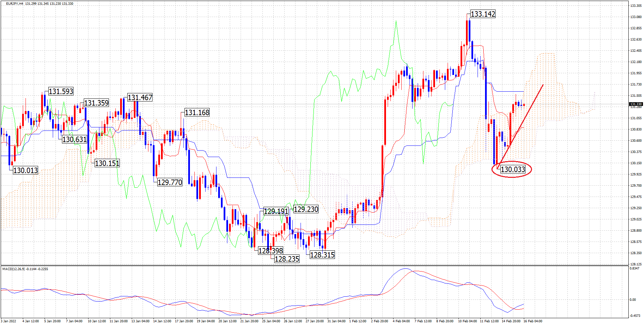Click the 130.151 price label
Image resolution: width=644 pixels, height=325 pixels.
tap(107, 163)
